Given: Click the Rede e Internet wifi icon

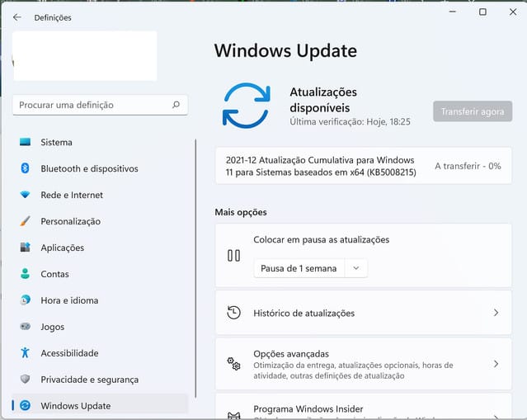Looking at the screenshot, I should click(25, 195).
